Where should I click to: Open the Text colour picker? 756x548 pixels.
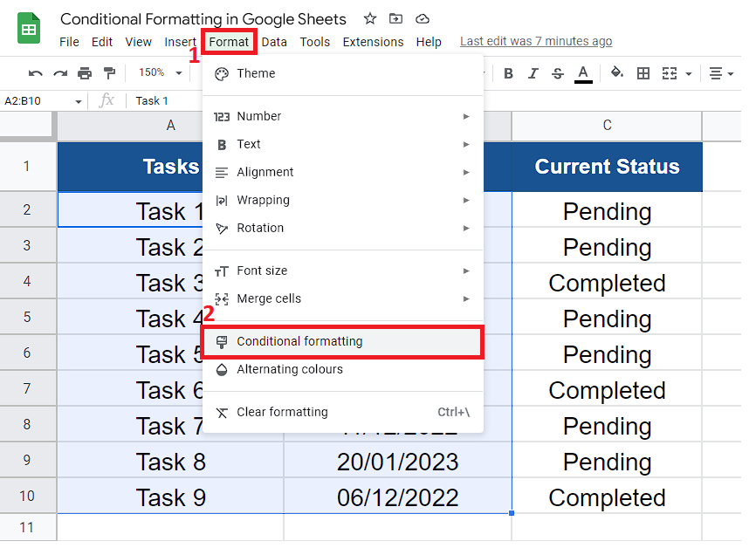click(582, 73)
